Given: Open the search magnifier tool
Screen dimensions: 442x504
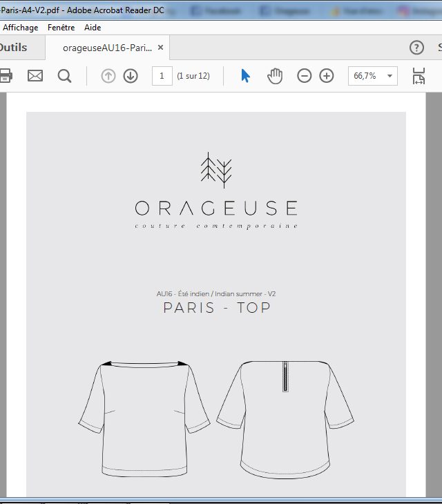Looking at the screenshot, I should point(64,76).
